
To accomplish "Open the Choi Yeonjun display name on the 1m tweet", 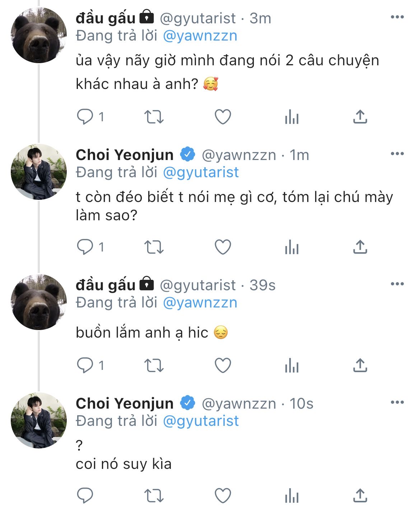I will 125,155.
